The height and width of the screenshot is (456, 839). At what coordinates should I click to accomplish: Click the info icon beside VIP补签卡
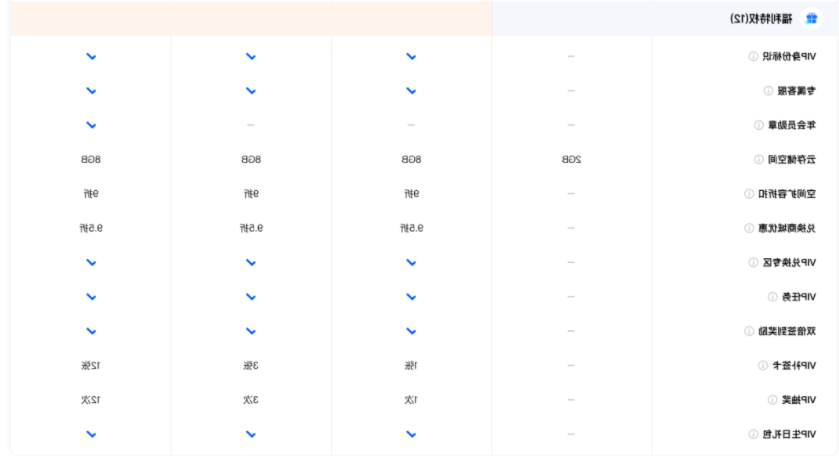[x=762, y=365]
